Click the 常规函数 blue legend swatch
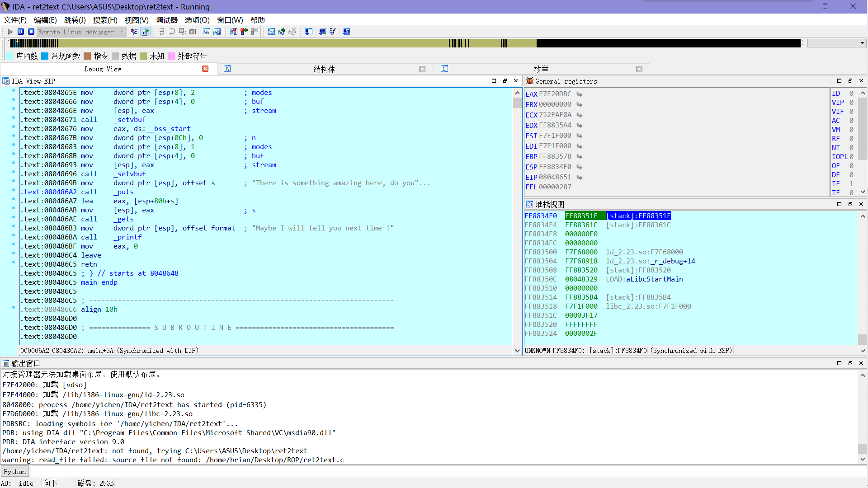The width and height of the screenshot is (868, 488). coord(45,56)
